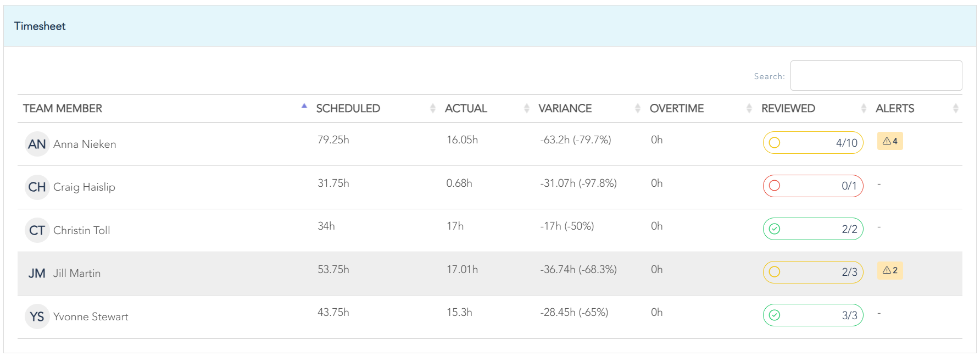This screenshot has height=356, width=980.
Task: Open the Jill Martin name link
Action: tap(77, 274)
